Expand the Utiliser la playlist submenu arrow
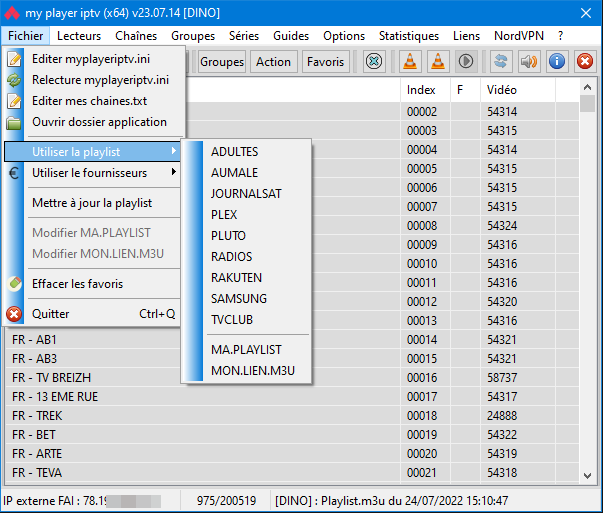 click(x=174, y=151)
